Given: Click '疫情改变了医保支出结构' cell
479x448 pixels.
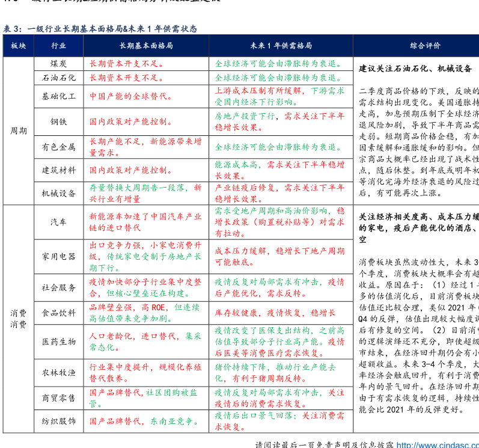Looking at the screenshot, I should [280, 342].
